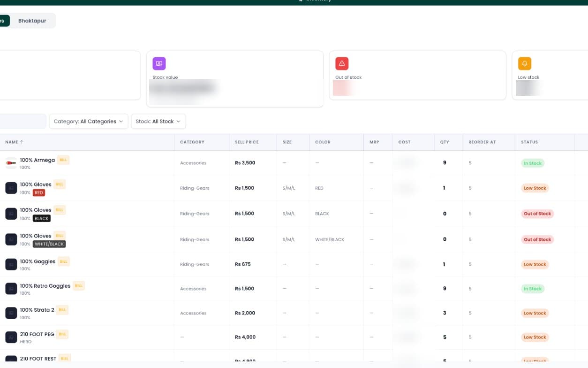The width and height of the screenshot is (588, 368).
Task: Click the 100% Strata 2 item image icon
Action: pos(11,313)
